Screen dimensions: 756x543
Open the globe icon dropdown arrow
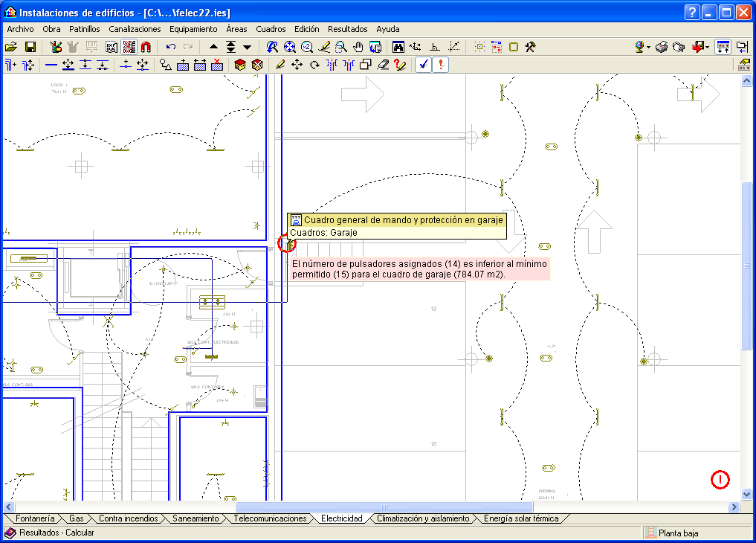[649, 48]
